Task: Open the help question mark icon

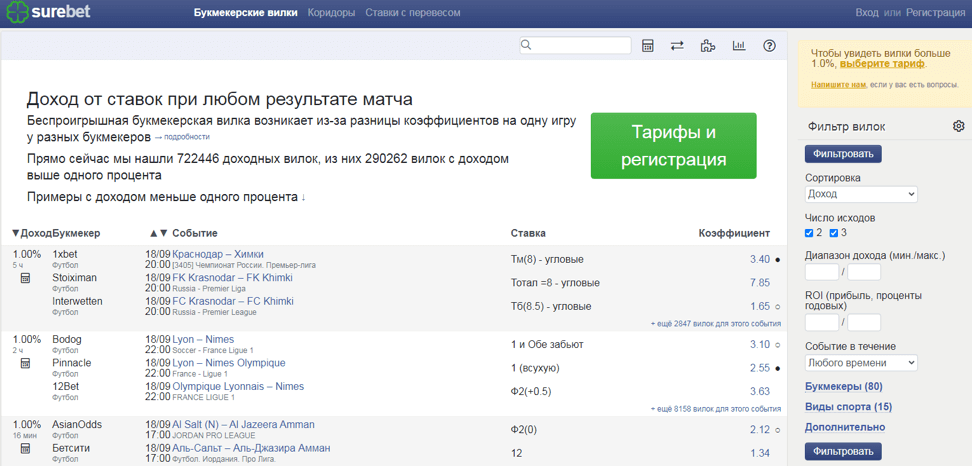Action: click(769, 46)
